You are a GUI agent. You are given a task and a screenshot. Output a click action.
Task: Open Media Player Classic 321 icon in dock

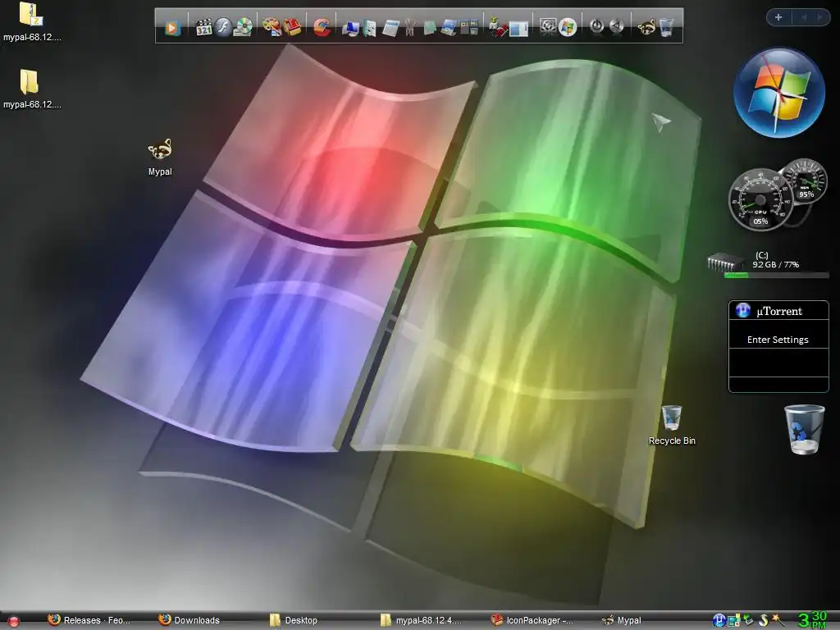click(x=203, y=27)
